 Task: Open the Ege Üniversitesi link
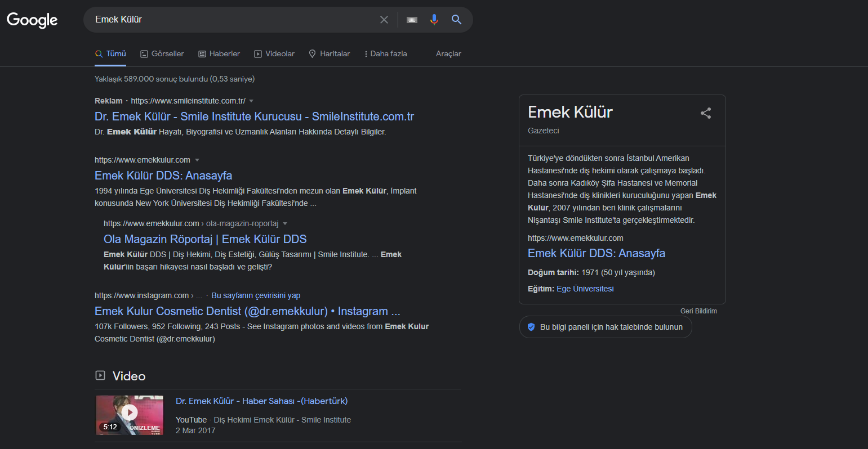[585, 289]
